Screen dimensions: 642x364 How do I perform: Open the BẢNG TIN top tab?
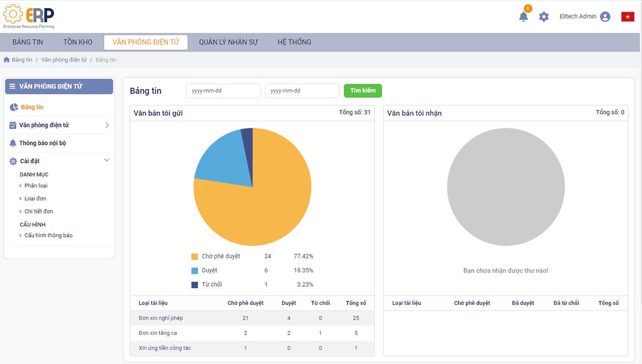coord(28,42)
